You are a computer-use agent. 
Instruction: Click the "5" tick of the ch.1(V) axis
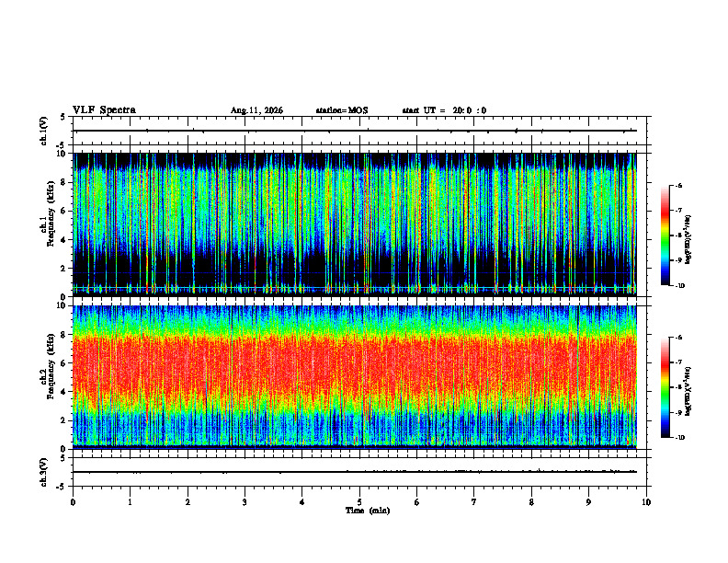coord(63,118)
